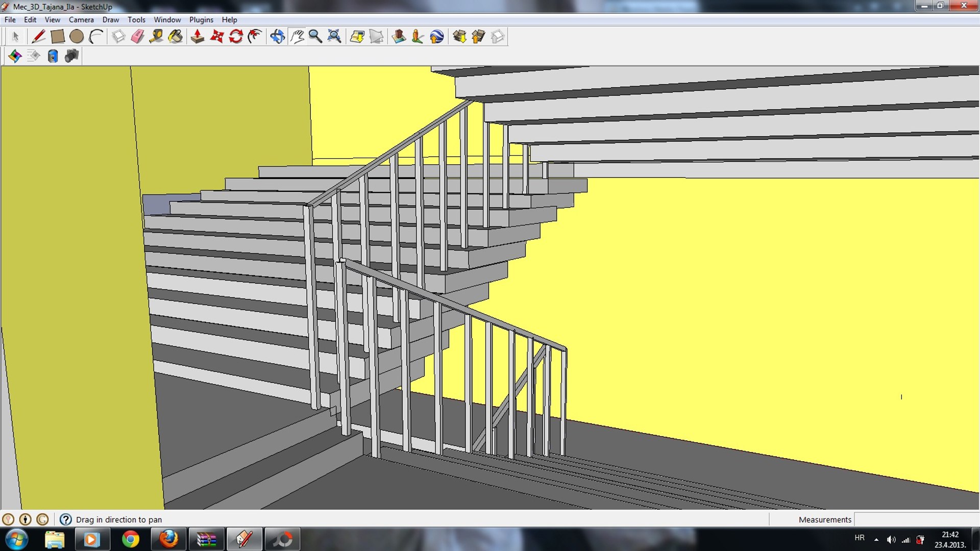The height and width of the screenshot is (551, 980).
Task: Select the Zoom magnifier tool
Action: [315, 37]
